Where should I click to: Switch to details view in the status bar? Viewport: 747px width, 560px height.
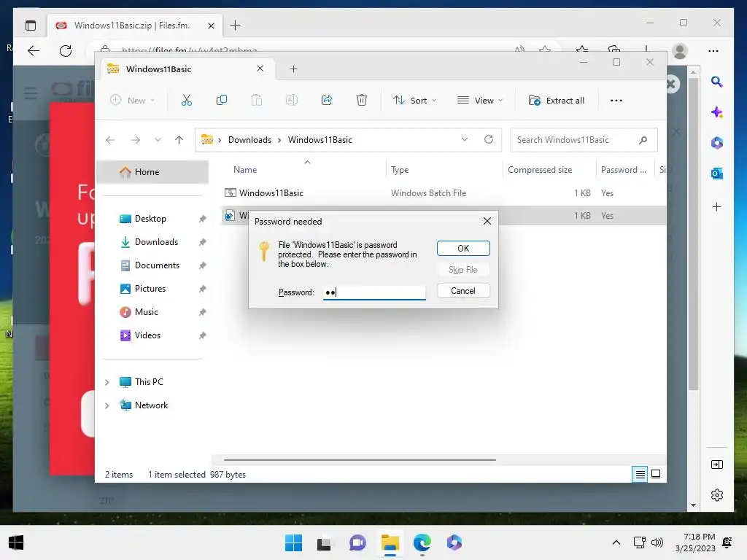(x=640, y=474)
